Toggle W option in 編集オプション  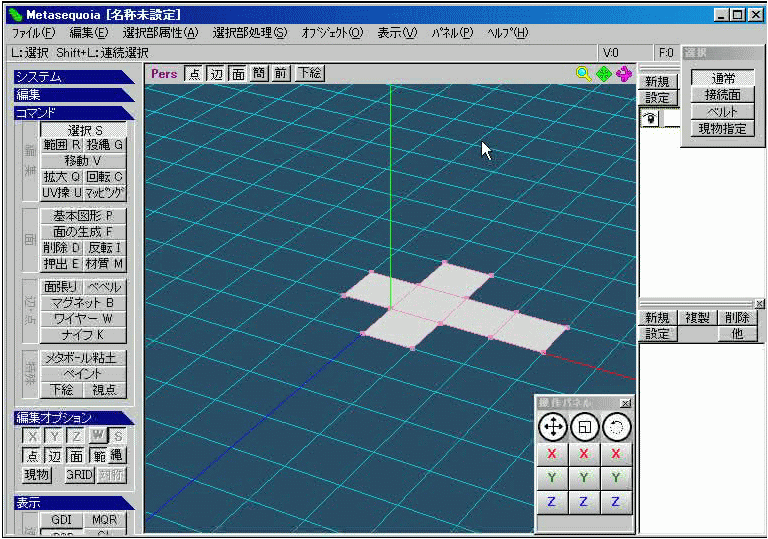point(97,435)
